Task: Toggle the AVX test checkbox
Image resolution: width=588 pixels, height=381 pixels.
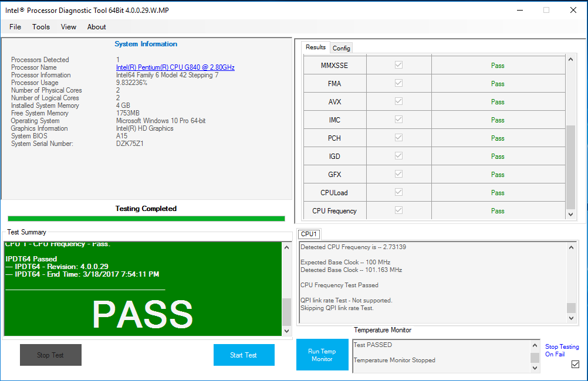Action: tap(399, 101)
